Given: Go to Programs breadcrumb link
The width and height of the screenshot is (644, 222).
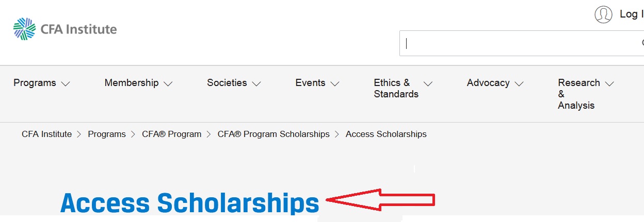Looking at the screenshot, I should [107, 134].
